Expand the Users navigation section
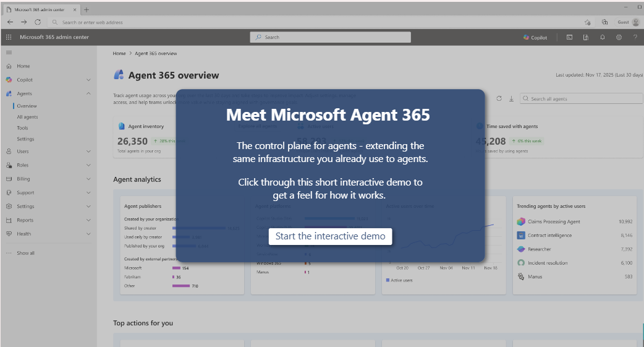Screen dimensions: 644x347 point(88,151)
